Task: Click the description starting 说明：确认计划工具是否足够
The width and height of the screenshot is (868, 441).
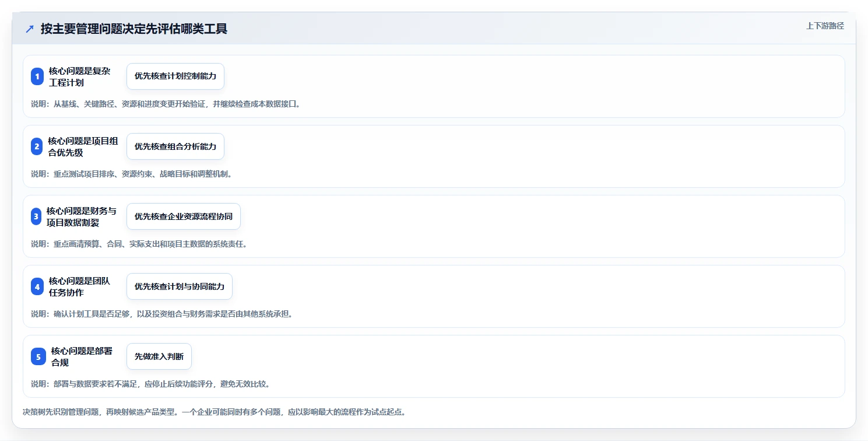Action: 162,314
